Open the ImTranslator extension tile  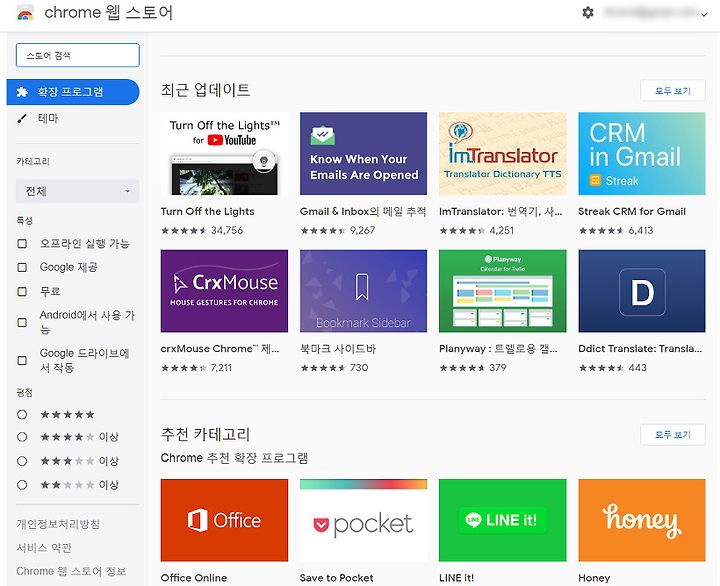pos(502,153)
